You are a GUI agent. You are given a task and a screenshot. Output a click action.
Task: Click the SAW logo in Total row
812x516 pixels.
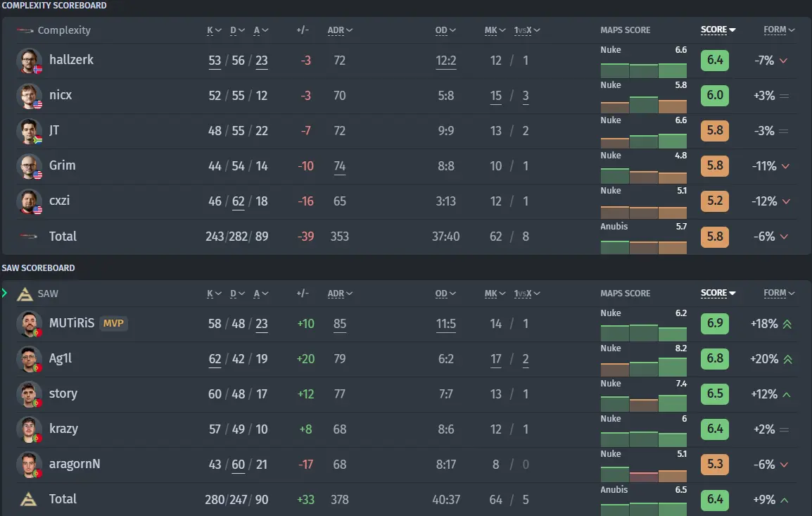[x=28, y=499]
